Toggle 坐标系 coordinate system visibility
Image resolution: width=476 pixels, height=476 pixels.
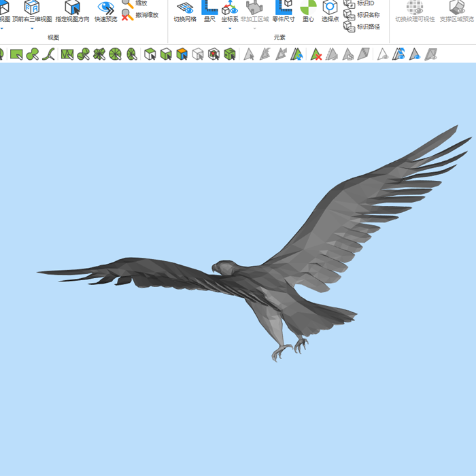point(230,11)
